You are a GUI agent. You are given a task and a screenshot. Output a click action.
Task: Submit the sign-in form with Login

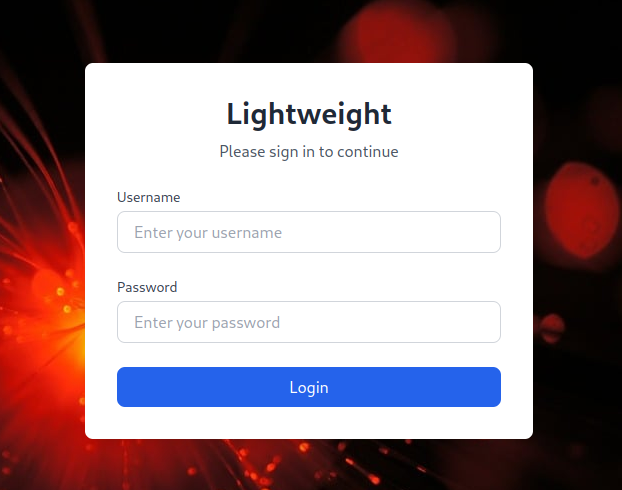[x=308, y=387]
